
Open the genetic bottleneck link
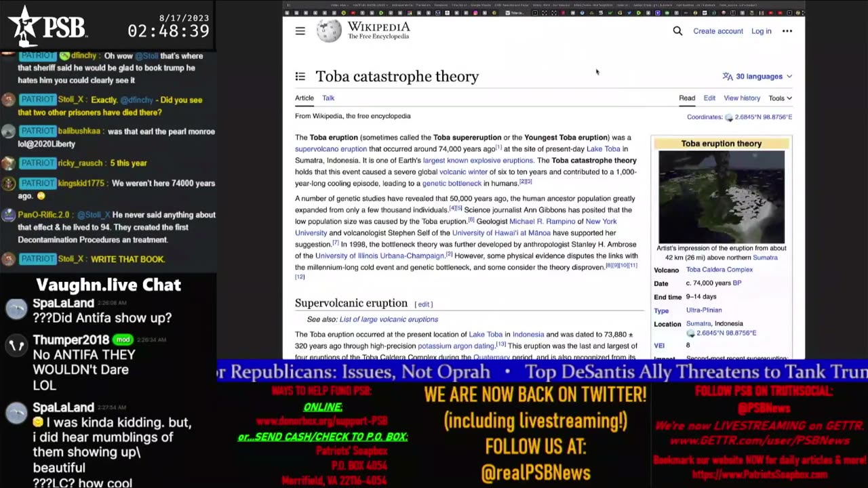click(452, 184)
